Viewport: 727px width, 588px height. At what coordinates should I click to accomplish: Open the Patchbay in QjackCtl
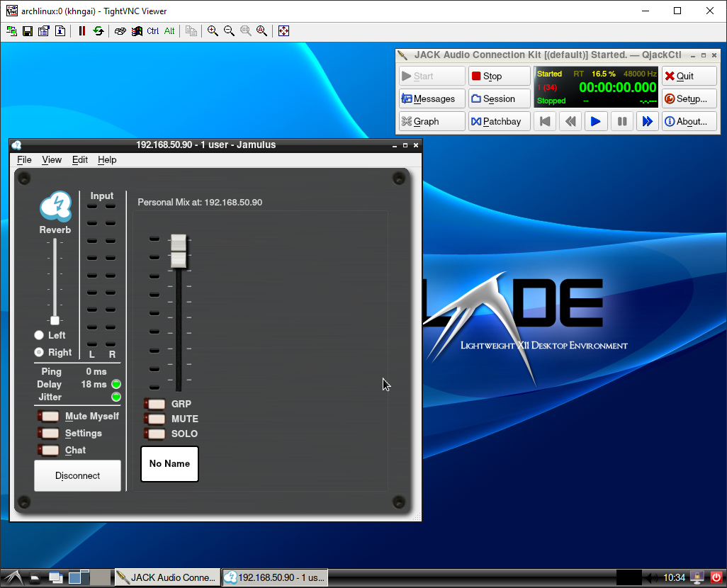pos(500,121)
